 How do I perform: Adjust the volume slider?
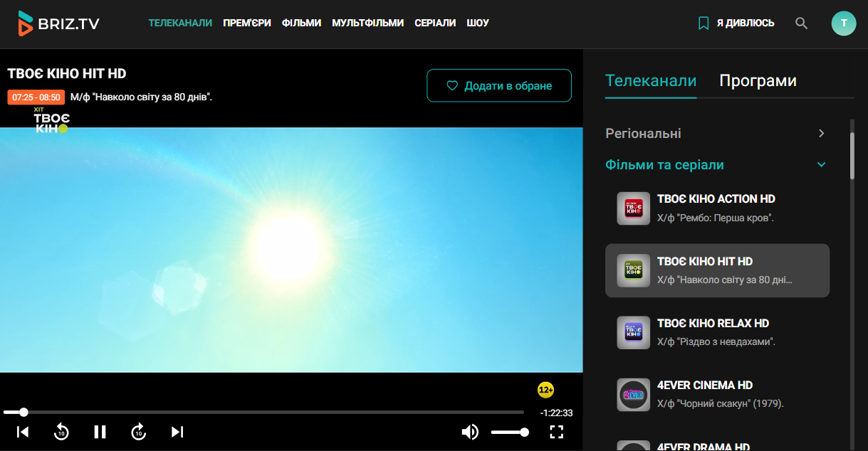click(509, 432)
